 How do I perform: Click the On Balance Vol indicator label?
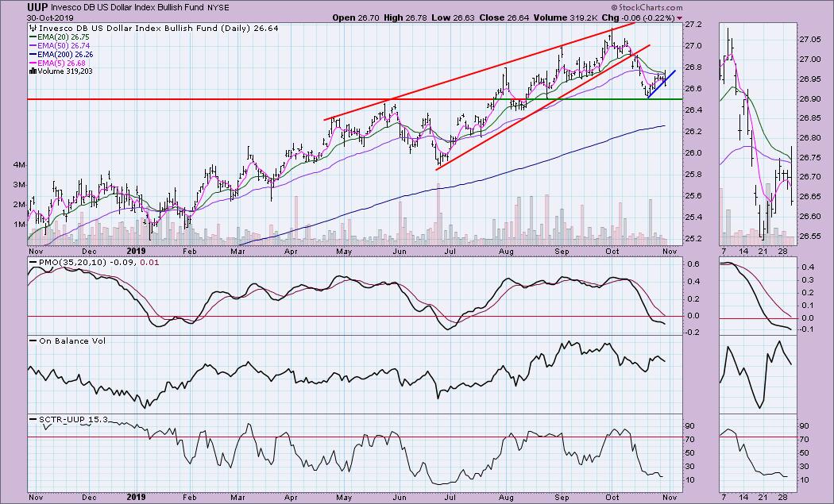tap(71, 340)
